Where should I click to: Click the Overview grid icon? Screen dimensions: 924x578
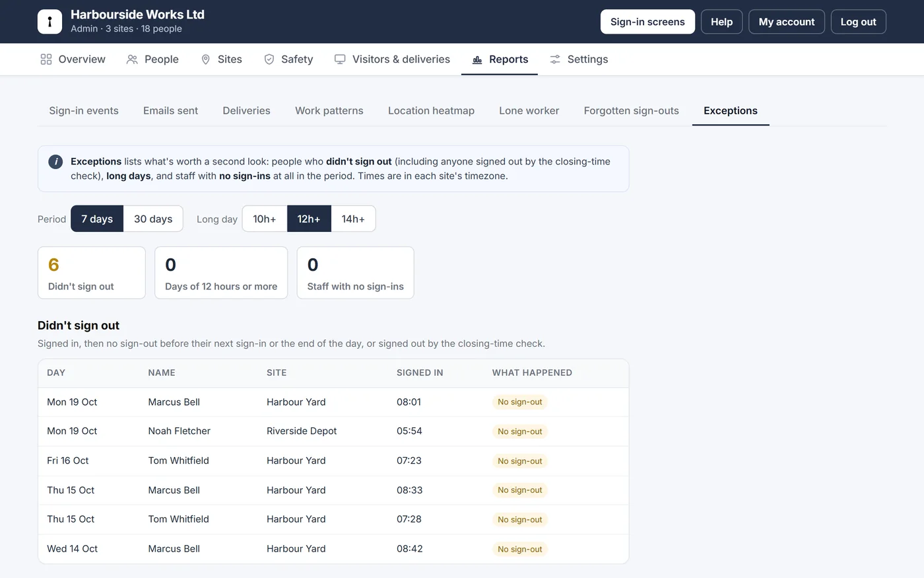(46, 59)
